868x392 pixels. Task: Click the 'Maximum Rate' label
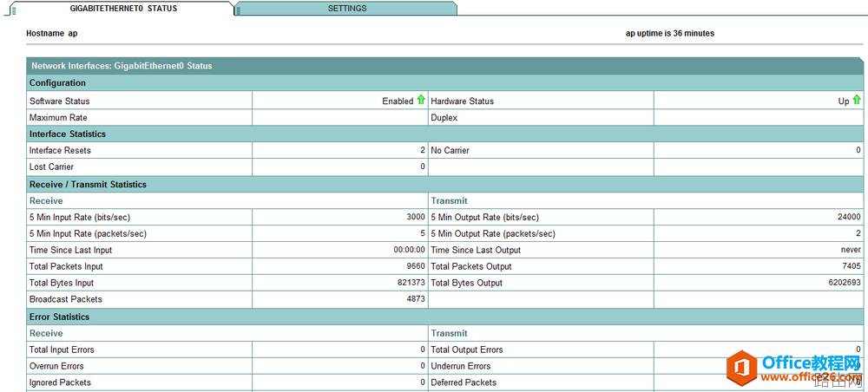pyautogui.click(x=58, y=118)
